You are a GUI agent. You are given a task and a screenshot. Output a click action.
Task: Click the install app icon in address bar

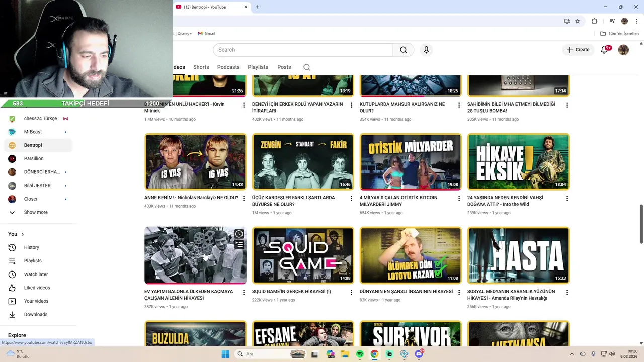[x=567, y=21]
